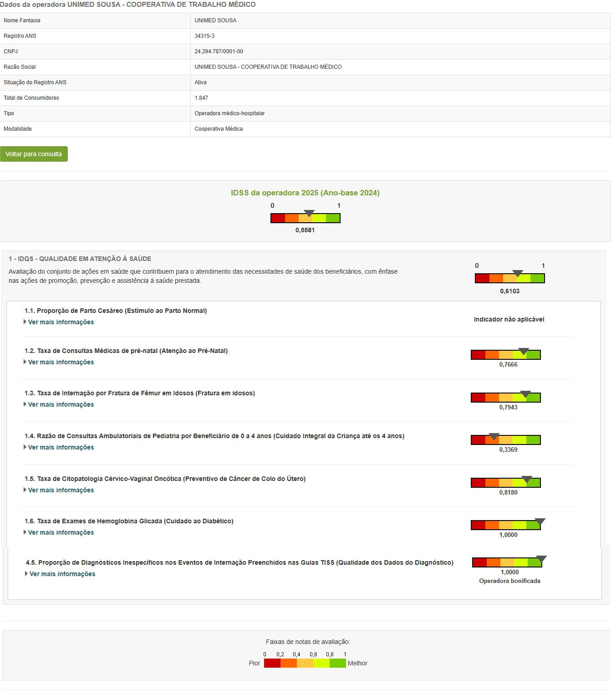Click the IDQS score gauge showing 0,6103
611x700 pixels.
point(509,278)
